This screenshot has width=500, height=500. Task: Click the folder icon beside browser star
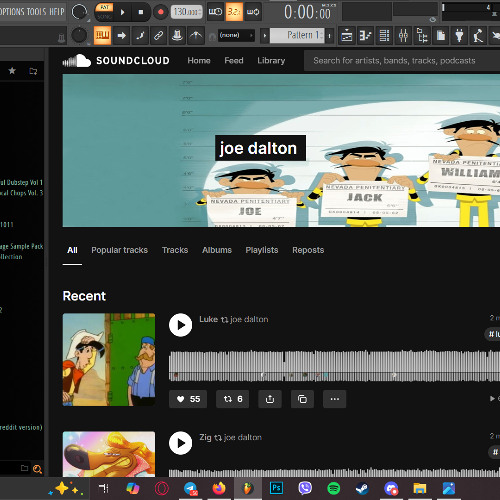coord(33,71)
